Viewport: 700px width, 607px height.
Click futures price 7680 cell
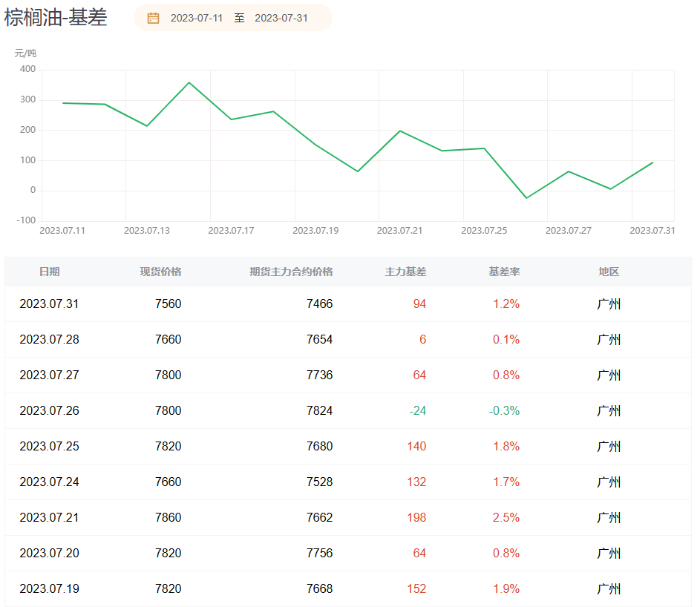coord(320,446)
